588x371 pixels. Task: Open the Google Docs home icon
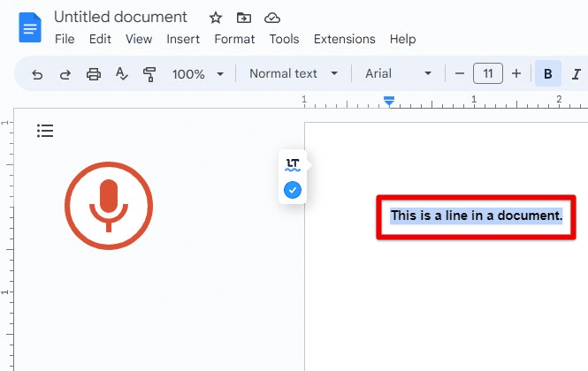tap(30, 27)
